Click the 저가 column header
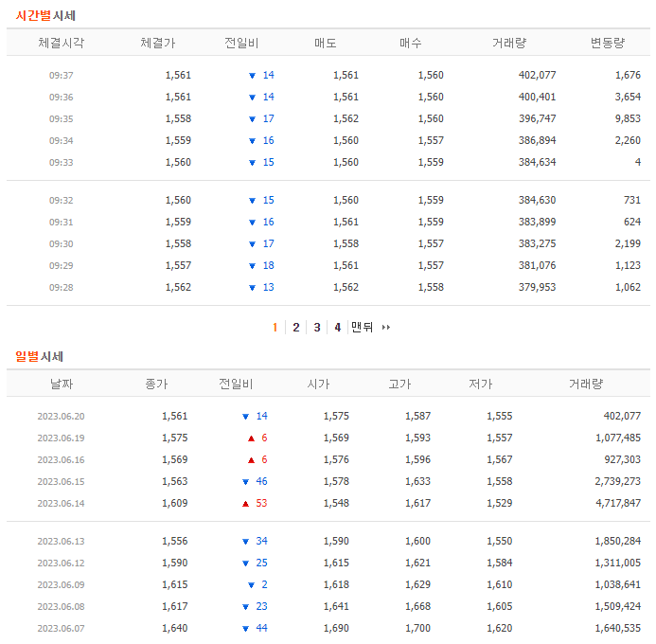656x644 pixels. coord(480,384)
